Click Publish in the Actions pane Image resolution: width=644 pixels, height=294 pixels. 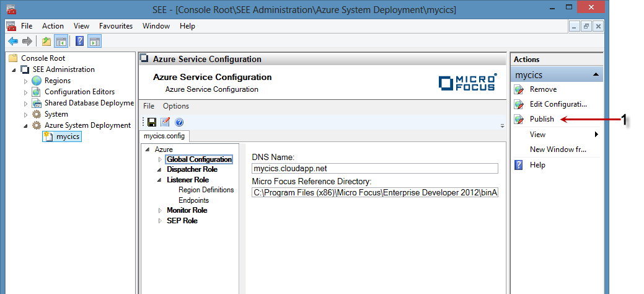click(x=542, y=119)
